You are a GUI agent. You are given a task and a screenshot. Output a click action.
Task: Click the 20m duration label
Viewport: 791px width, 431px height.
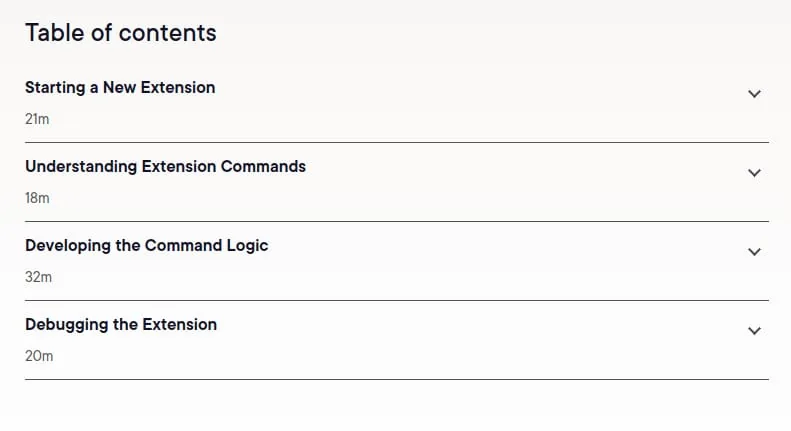(39, 356)
